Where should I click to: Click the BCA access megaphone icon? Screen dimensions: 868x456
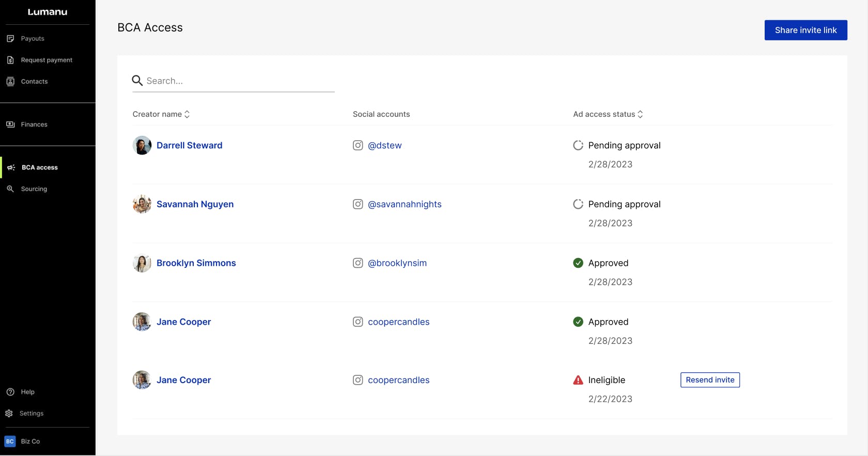11,168
